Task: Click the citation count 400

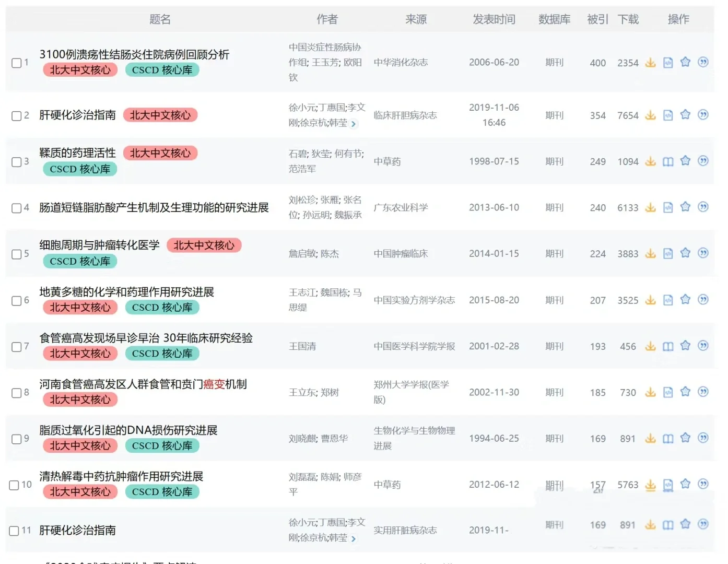Action: 598,63
